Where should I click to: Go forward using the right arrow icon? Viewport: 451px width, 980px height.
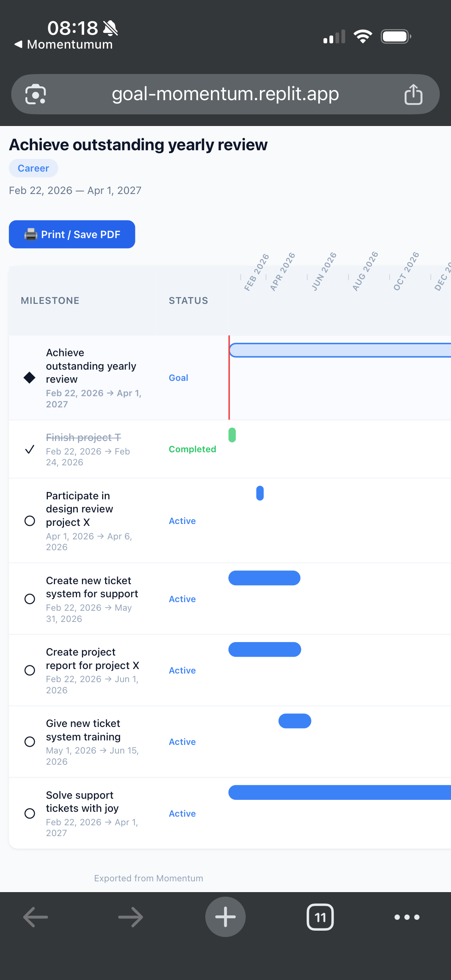coord(130,917)
